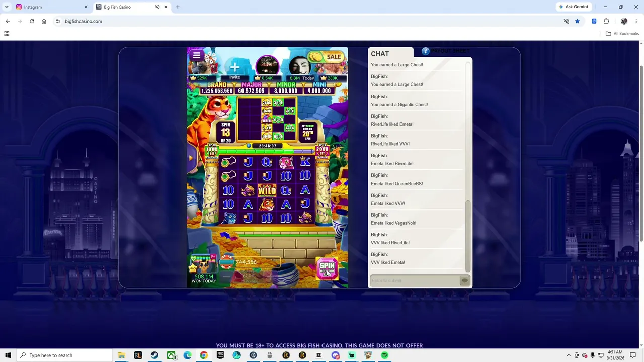644x362 pixels.
Task: Toggle the bookmark star for this page
Action: click(577, 21)
